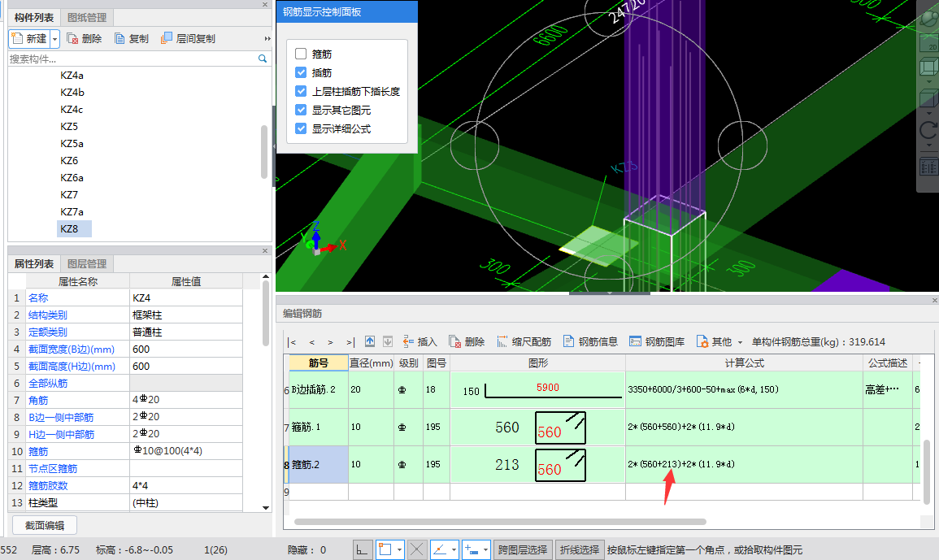The height and width of the screenshot is (560, 939).
Task: Click the 新建 new component icon
Action: 17,38
